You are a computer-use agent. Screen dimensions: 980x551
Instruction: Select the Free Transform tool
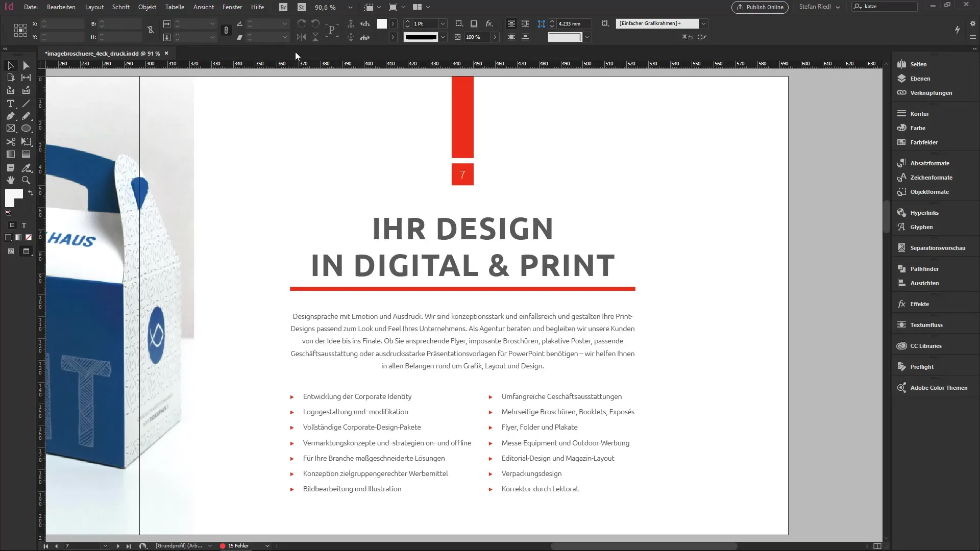[26, 142]
